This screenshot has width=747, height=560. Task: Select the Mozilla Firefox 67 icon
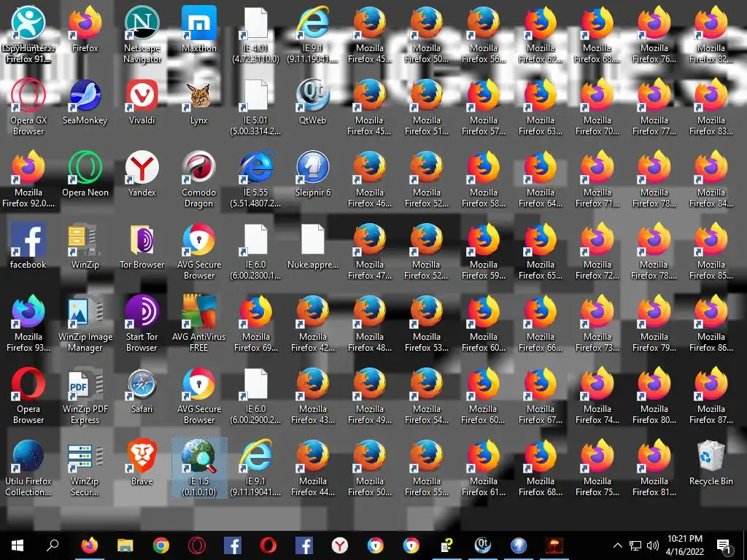pos(541,396)
